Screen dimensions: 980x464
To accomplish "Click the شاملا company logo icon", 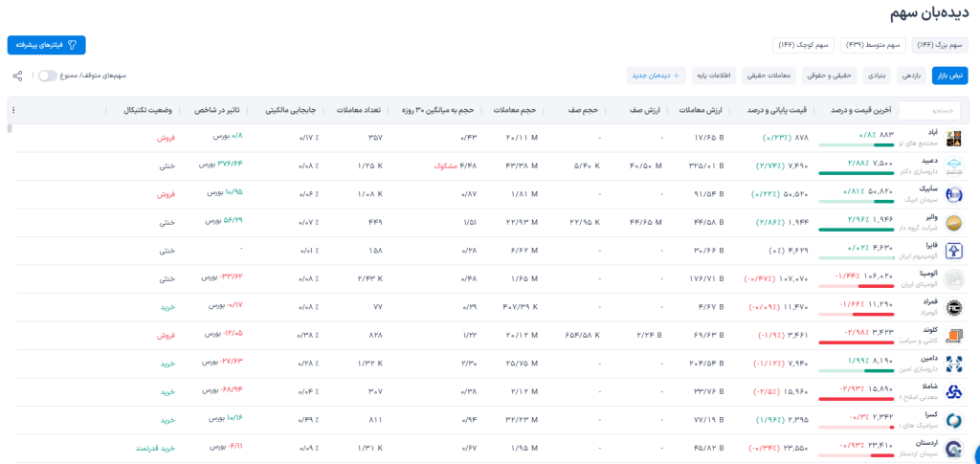I will coord(953,392).
